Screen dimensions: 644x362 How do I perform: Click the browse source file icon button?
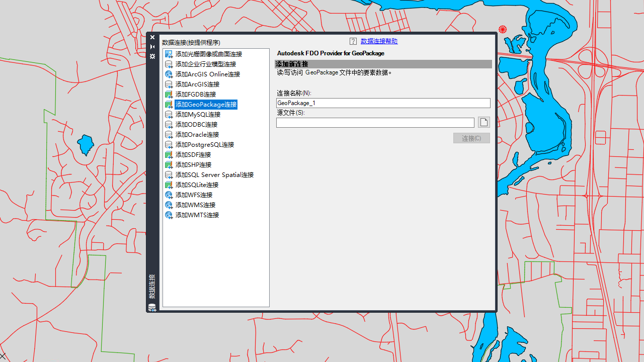click(x=484, y=123)
